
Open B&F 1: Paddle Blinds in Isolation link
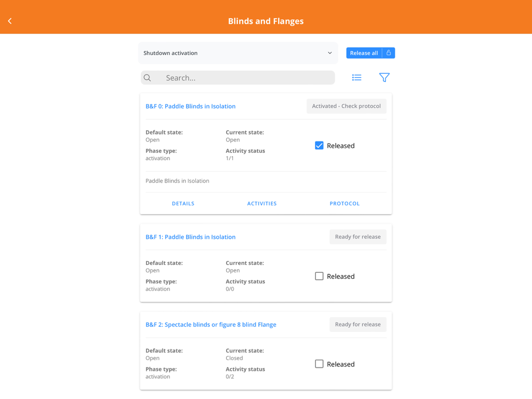pyautogui.click(x=190, y=237)
